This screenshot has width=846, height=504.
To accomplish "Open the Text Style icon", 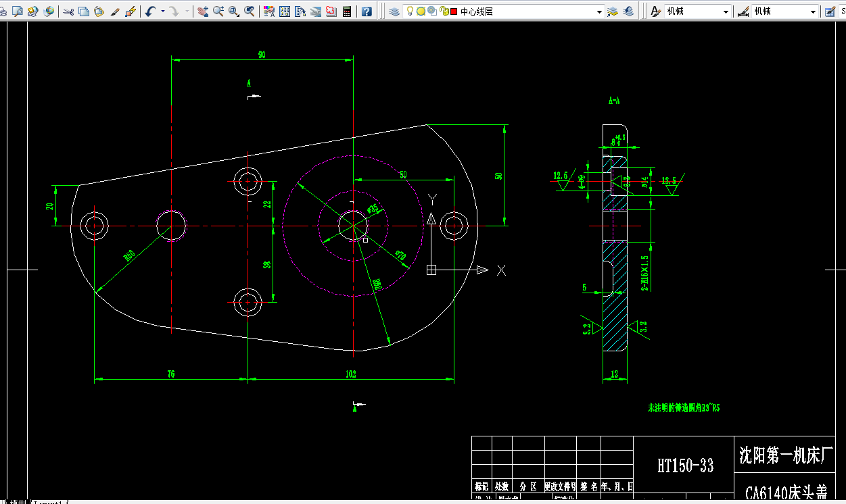I will 655,11.
